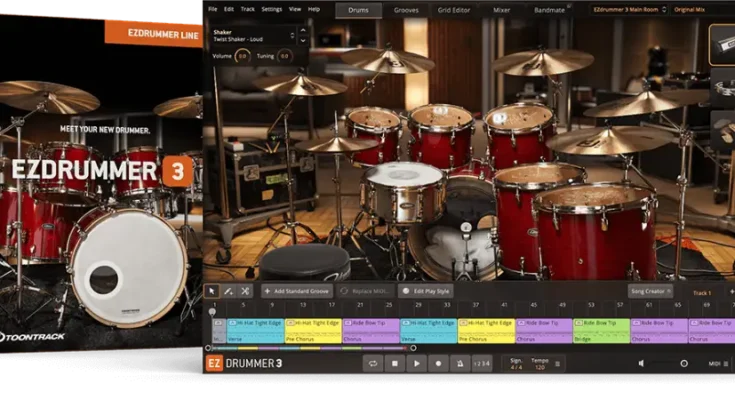Image resolution: width=735 pixels, height=400 pixels.
Task: Open the Track menu
Action: tap(246, 9)
